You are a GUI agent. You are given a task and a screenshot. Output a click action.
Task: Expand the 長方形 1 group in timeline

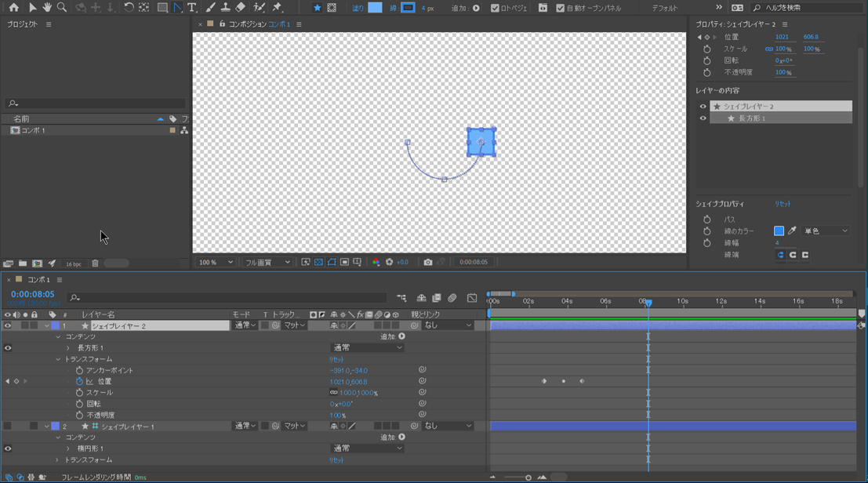pyautogui.click(x=68, y=348)
